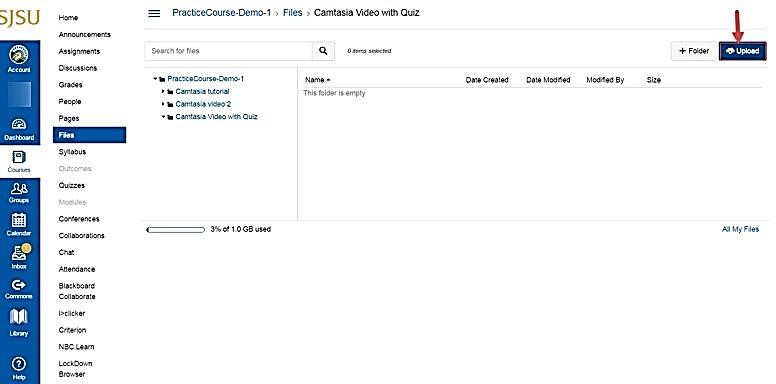
Task: Toggle the hamburger course menu icon
Action: pos(154,13)
